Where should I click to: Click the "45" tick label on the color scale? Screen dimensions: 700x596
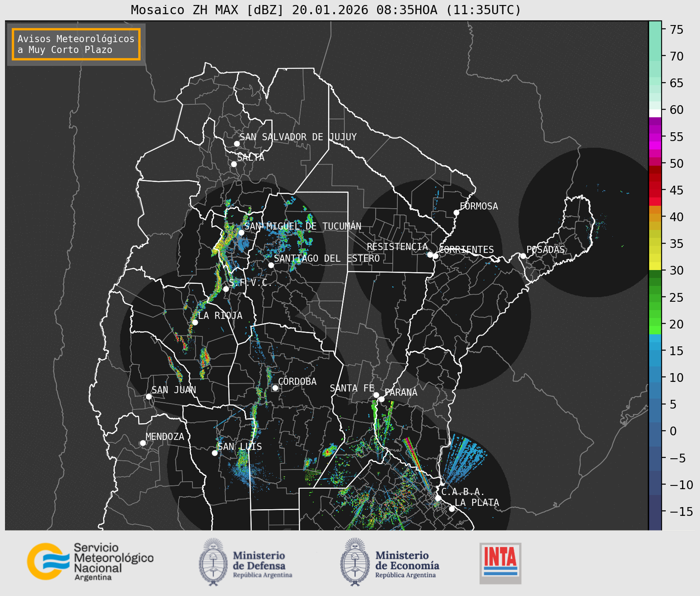point(677,190)
